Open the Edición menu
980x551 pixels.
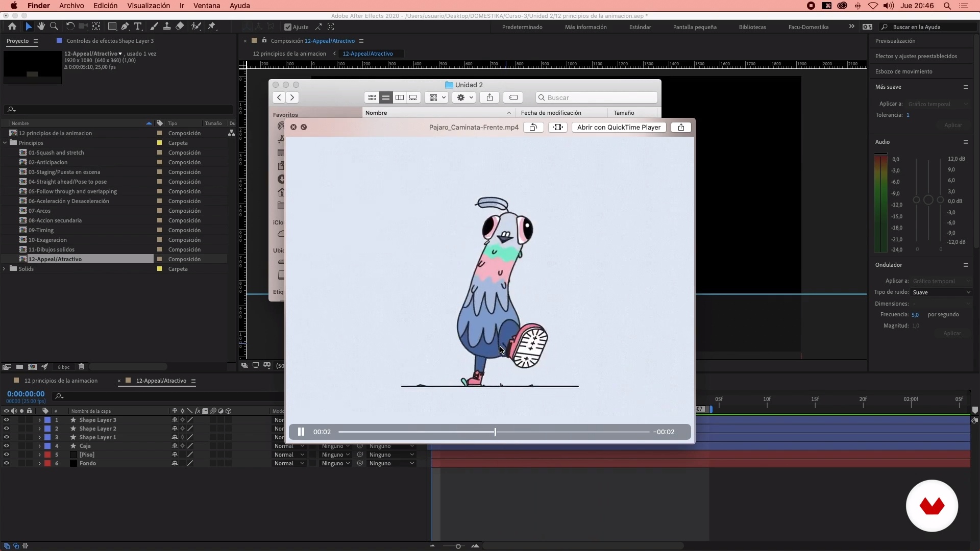105,6
